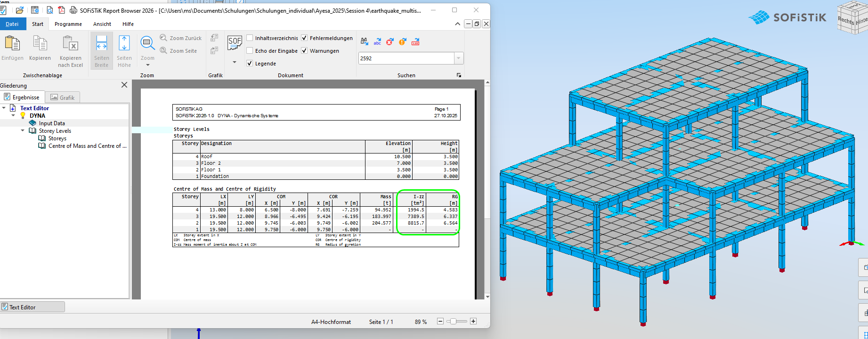Click the binoculars search icon
Screen dimensions: 868x339
click(x=365, y=42)
